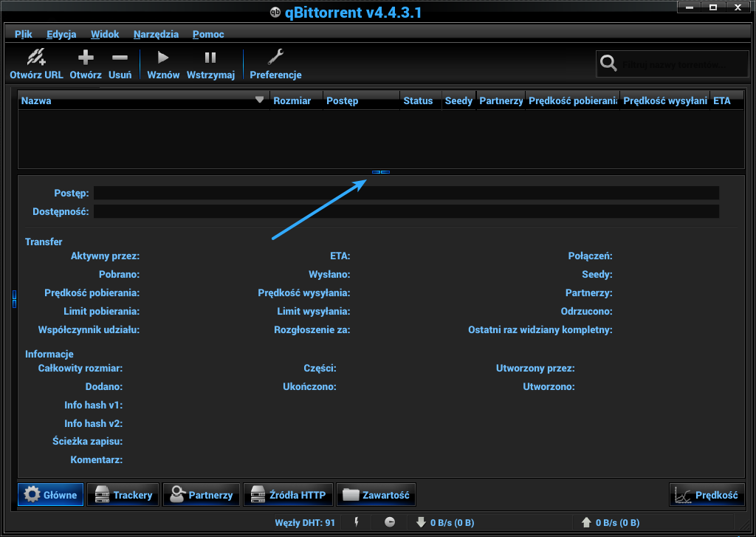Sort by Prędkość pobierania column header
756x537 pixels.
tap(572, 100)
